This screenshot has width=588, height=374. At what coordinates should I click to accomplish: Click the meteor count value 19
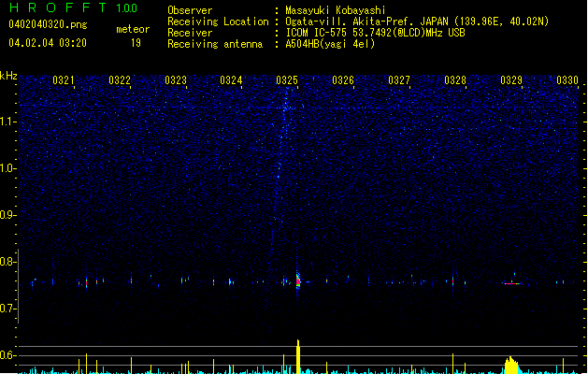[x=136, y=43]
